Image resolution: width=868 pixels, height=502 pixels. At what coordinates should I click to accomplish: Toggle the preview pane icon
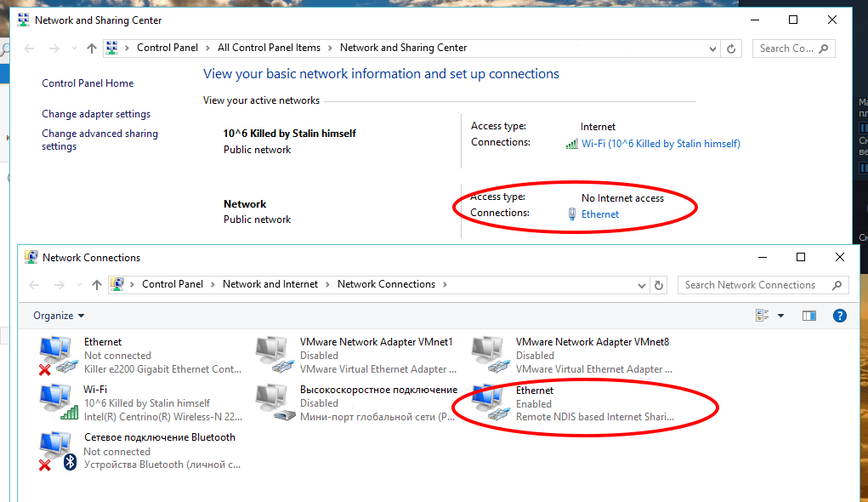tap(808, 316)
